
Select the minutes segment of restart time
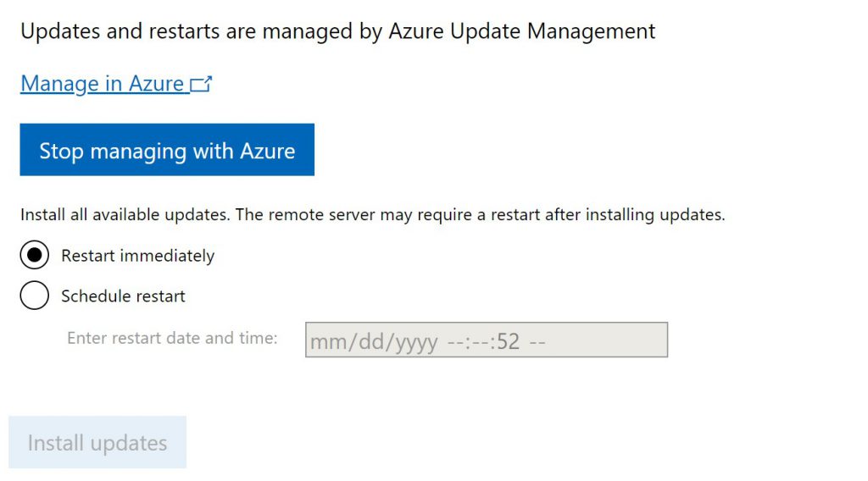(x=477, y=341)
